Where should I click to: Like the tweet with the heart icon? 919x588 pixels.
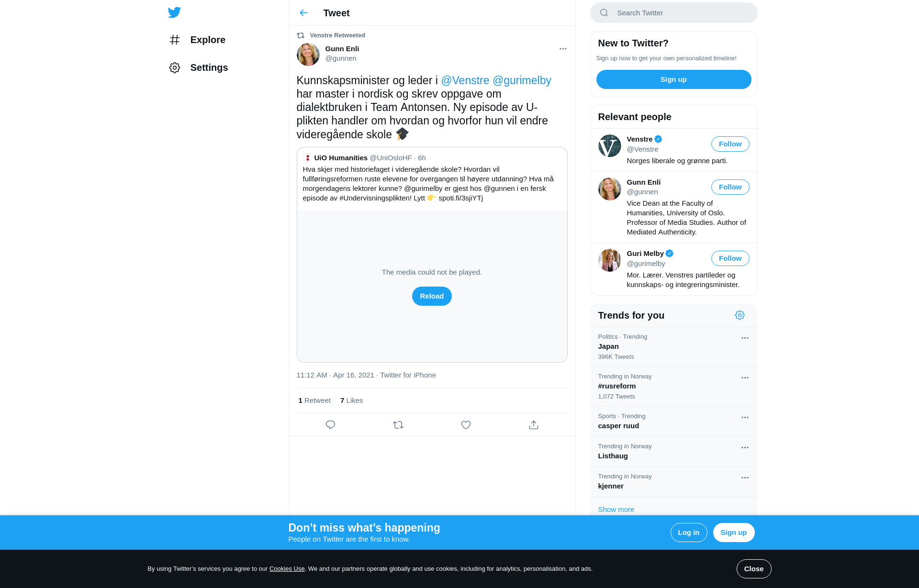466,425
